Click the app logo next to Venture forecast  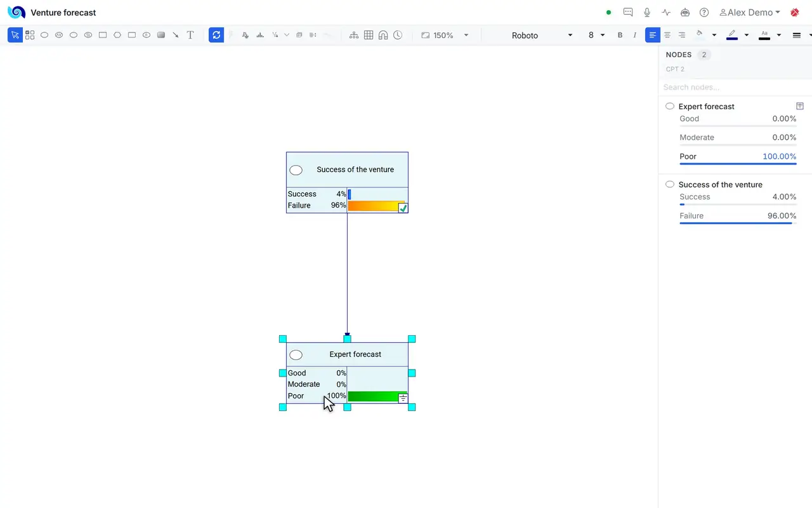(x=16, y=12)
